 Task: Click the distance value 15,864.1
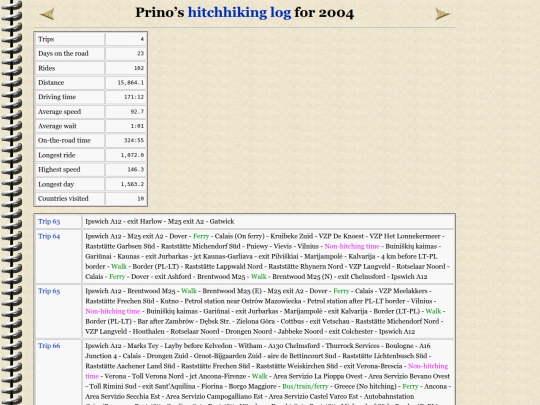pos(131,83)
